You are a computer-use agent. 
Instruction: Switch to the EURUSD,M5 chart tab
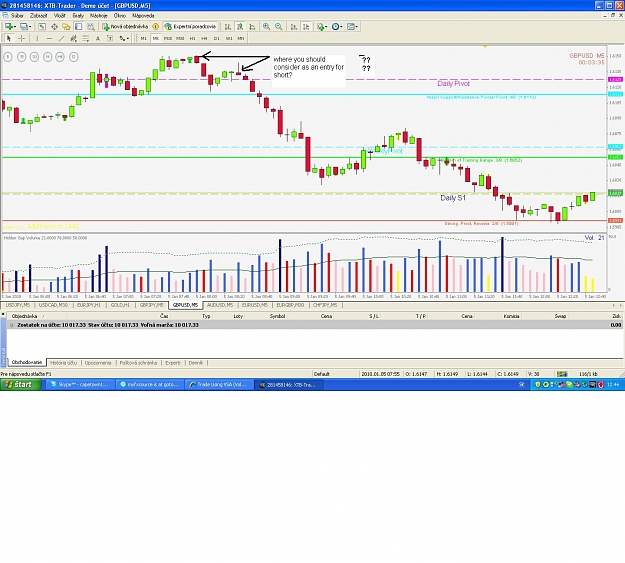(255, 305)
